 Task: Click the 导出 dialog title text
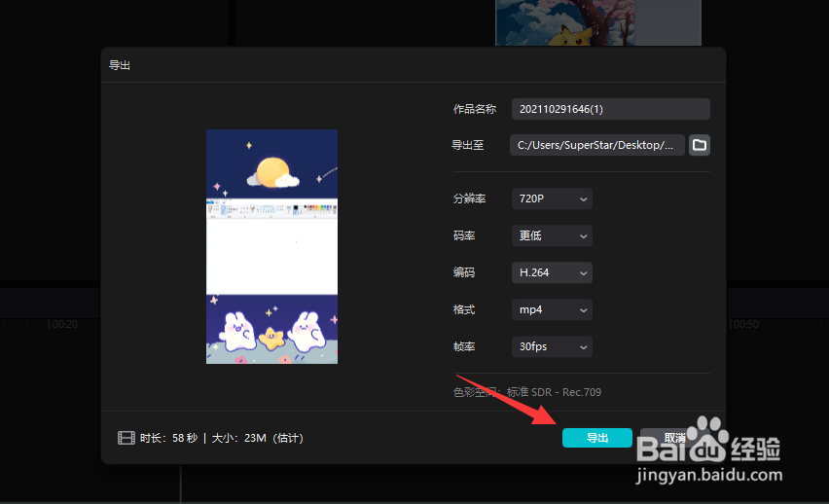[120, 65]
